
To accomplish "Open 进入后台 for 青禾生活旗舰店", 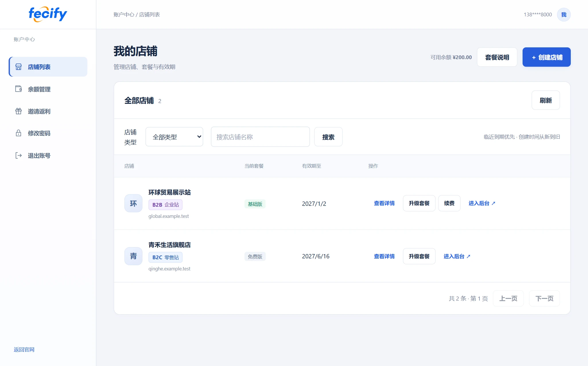I will pos(457,256).
